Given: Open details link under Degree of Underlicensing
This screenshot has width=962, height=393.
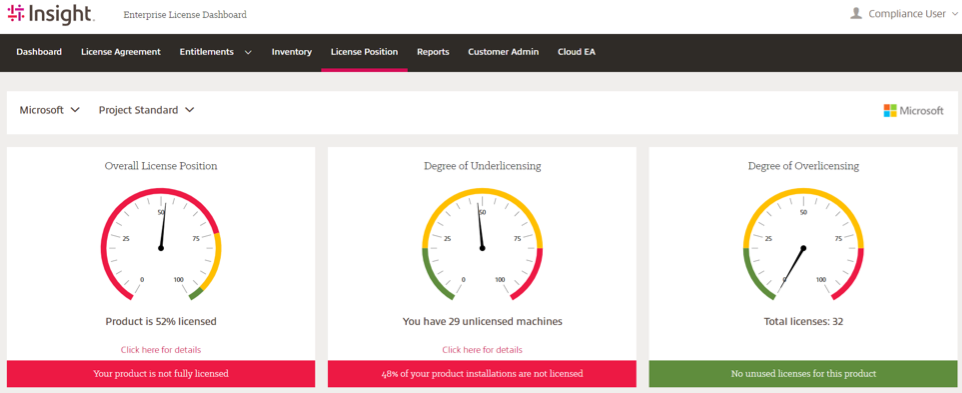Looking at the screenshot, I should pyautogui.click(x=482, y=350).
